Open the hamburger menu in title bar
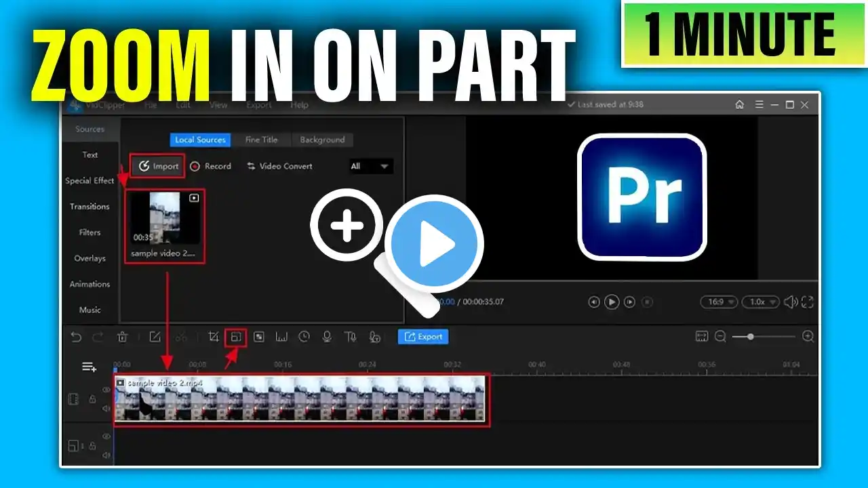Image resolution: width=868 pixels, height=488 pixels. pos(759,105)
